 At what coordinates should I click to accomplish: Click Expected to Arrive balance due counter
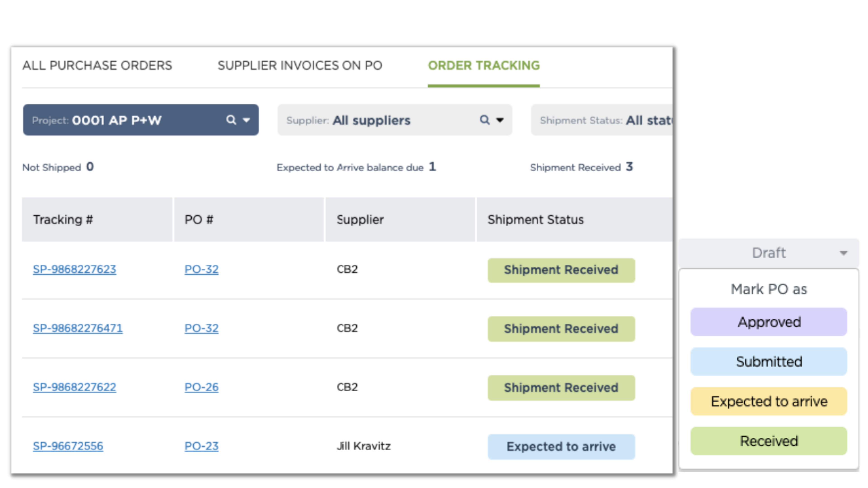pos(356,167)
